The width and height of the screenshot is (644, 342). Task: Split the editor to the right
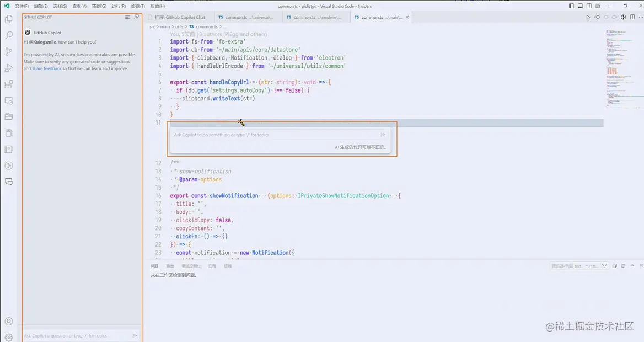pos(632,17)
